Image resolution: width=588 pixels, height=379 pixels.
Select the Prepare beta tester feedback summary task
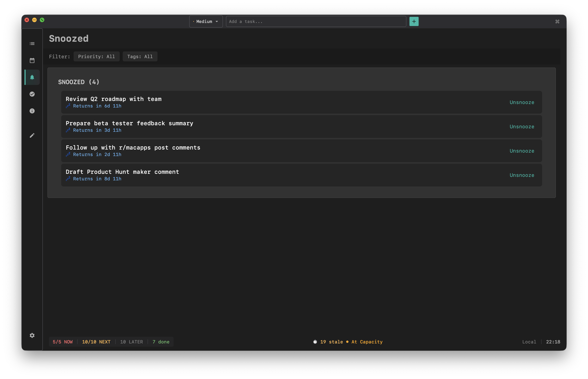click(x=301, y=127)
